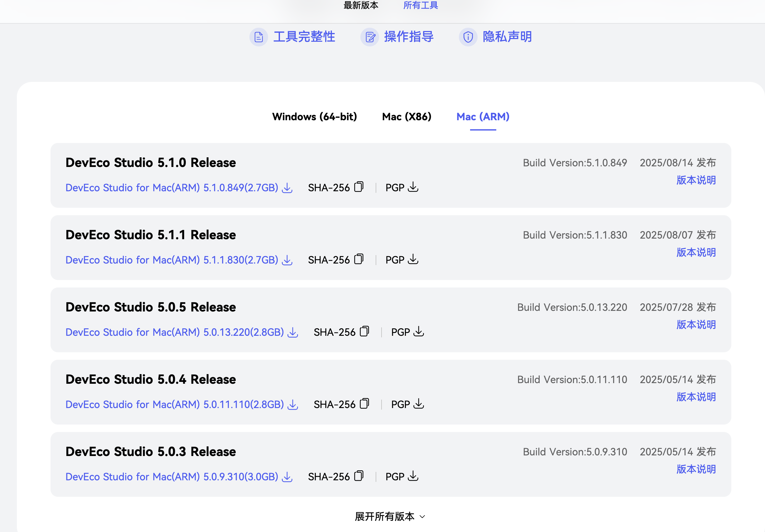Copy SHA-256 for DevEco Studio 5.1.0 Release
Viewport: 765px width, 532px height.
tap(359, 187)
